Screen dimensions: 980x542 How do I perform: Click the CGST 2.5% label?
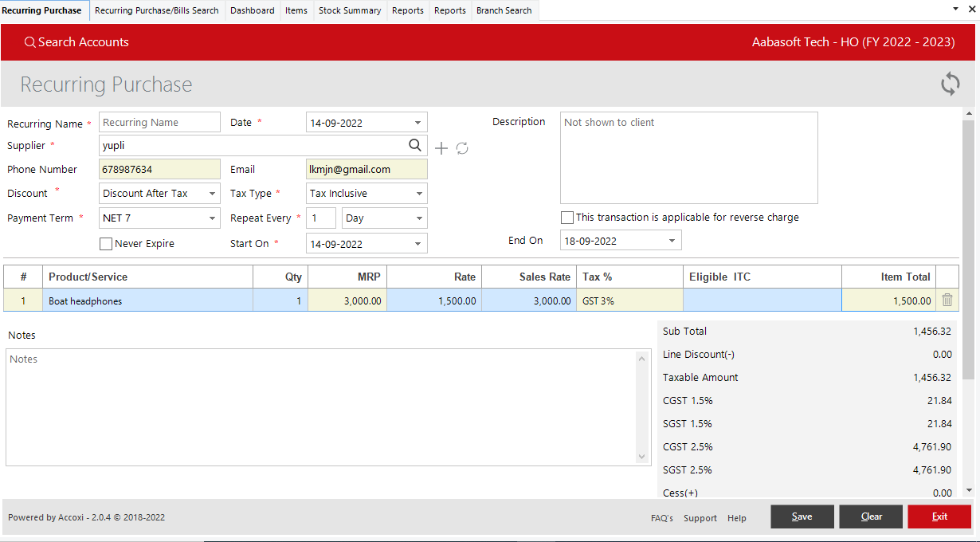(x=688, y=447)
